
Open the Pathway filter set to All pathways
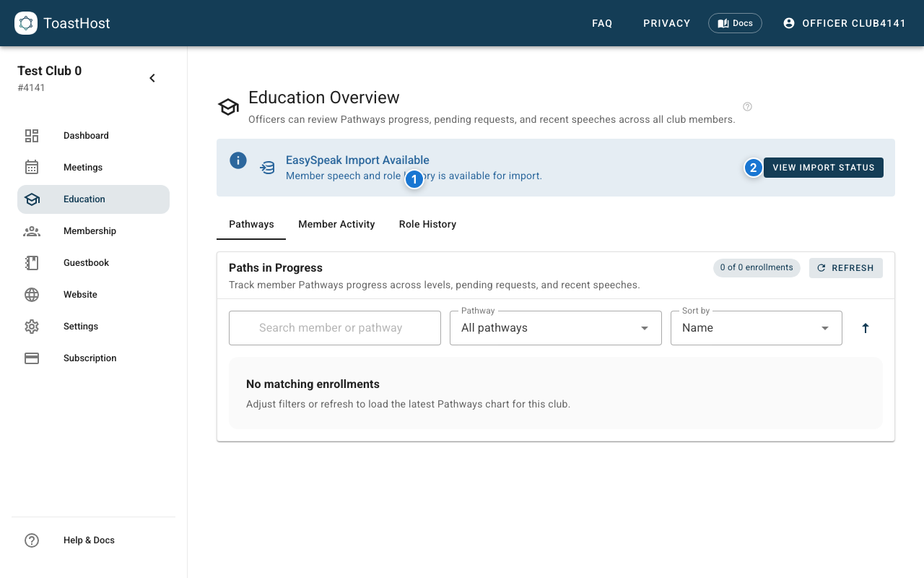click(555, 327)
